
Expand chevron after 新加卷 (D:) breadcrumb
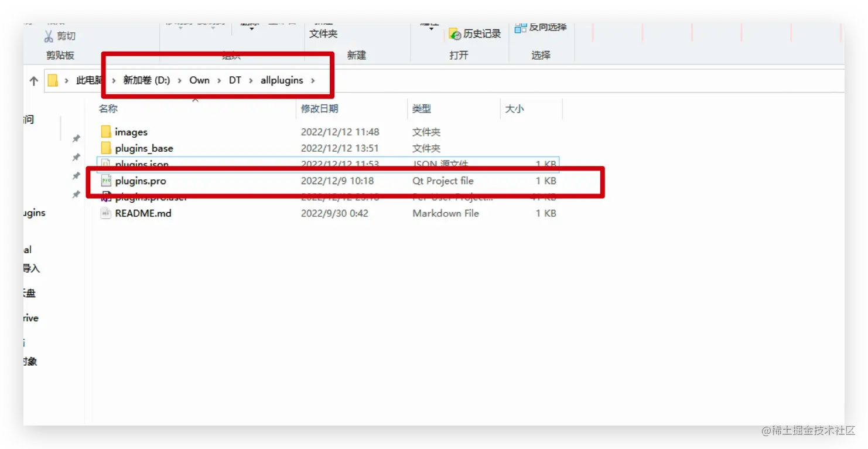click(180, 81)
